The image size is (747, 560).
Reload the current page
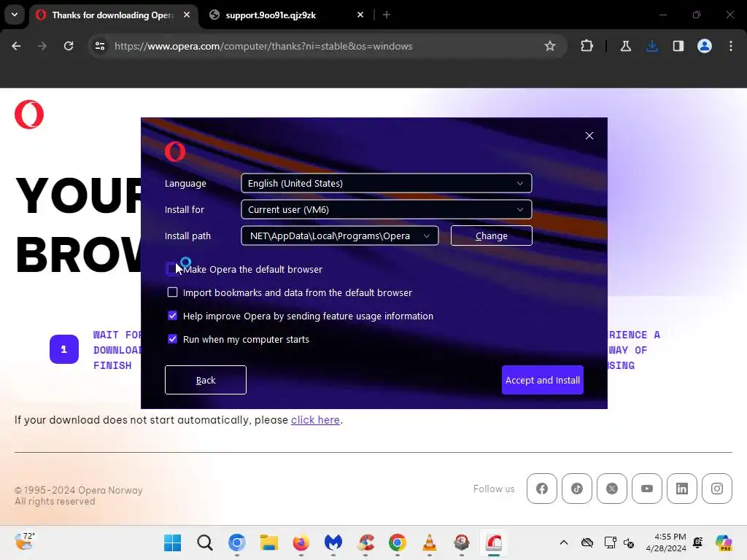(69, 46)
